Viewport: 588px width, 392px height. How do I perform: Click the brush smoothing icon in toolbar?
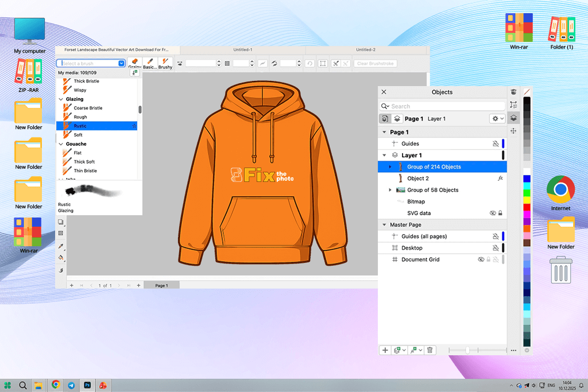coord(262,63)
